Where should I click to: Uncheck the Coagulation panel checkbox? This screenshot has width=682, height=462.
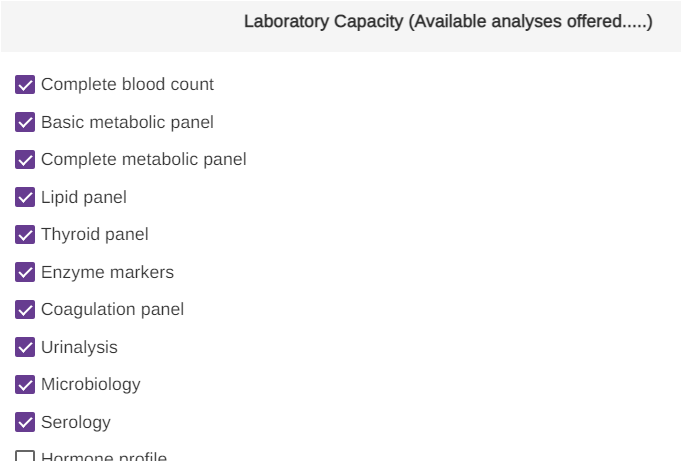coord(26,310)
